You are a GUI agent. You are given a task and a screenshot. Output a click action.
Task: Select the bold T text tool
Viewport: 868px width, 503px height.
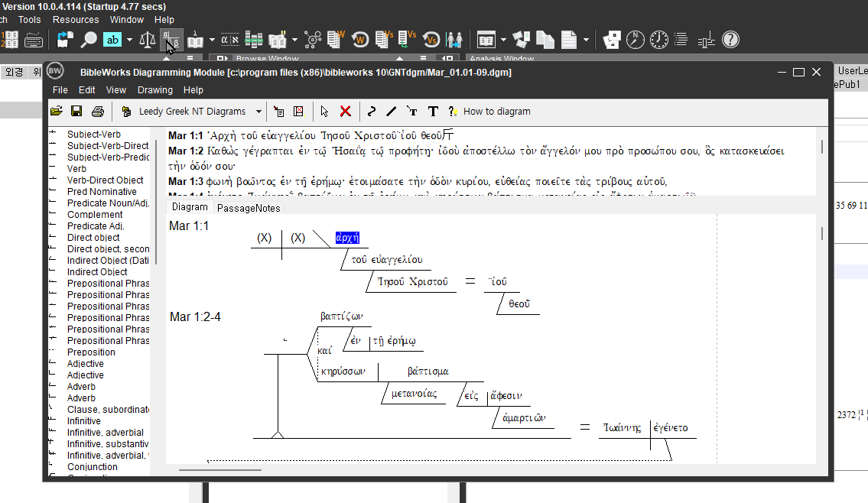[x=433, y=111]
